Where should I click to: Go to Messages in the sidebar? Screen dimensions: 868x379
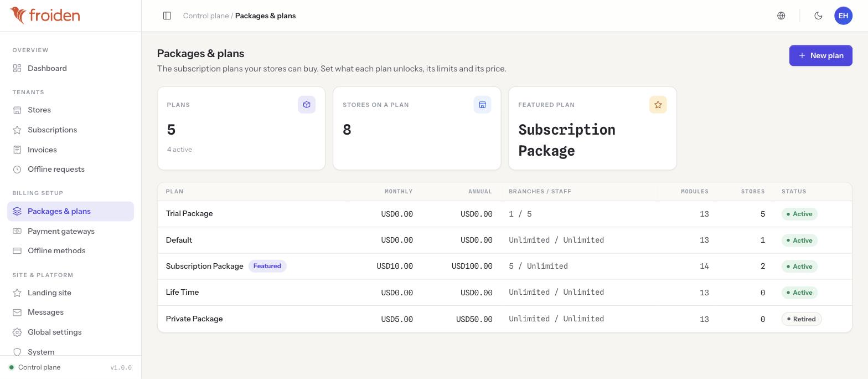[x=70, y=313]
